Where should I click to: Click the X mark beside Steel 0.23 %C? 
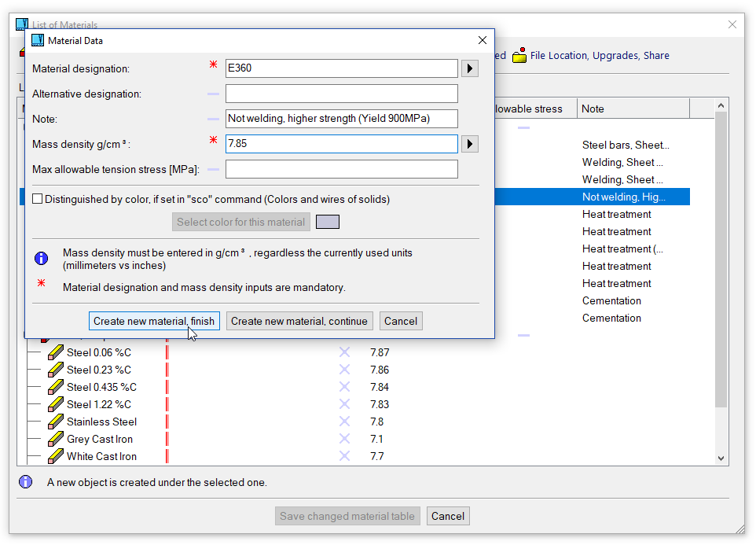[344, 370]
